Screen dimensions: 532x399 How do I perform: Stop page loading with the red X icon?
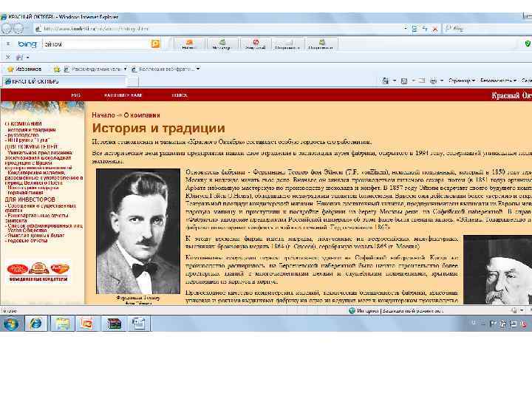(435, 29)
